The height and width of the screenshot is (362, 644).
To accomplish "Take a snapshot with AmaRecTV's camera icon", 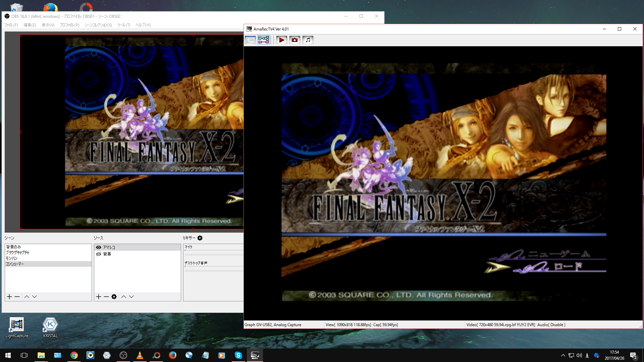I will click(294, 40).
